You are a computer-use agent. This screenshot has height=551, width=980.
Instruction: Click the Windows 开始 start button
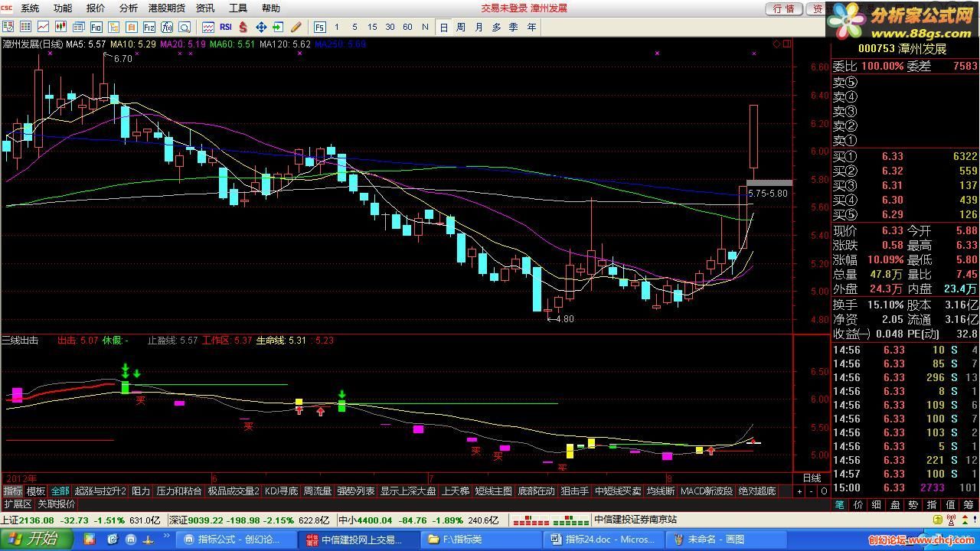point(36,539)
